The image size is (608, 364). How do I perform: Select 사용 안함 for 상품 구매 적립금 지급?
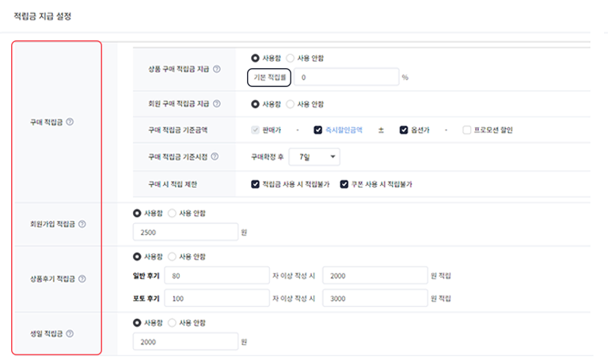pyautogui.click(x=290, y=58)
